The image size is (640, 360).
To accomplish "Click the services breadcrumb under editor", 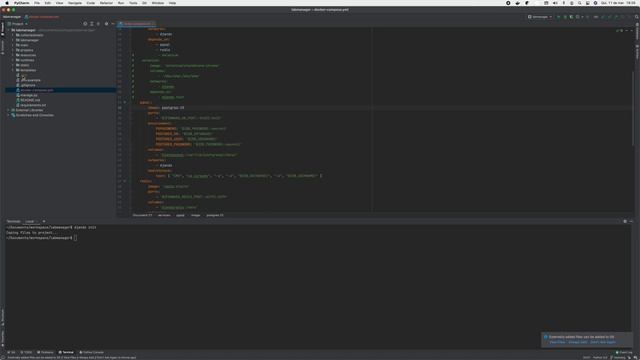I will (x=164, y=215).
